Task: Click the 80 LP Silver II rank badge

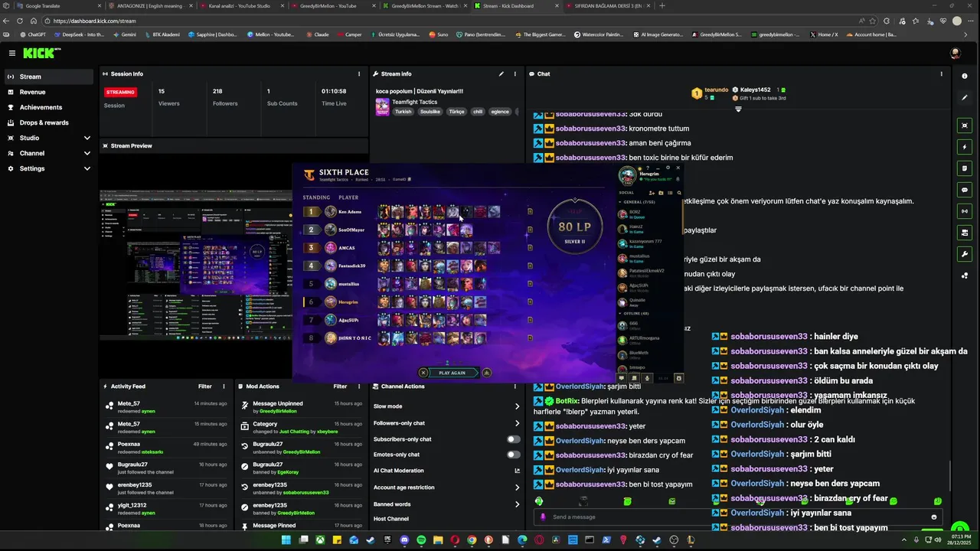Action: [576, 227]
